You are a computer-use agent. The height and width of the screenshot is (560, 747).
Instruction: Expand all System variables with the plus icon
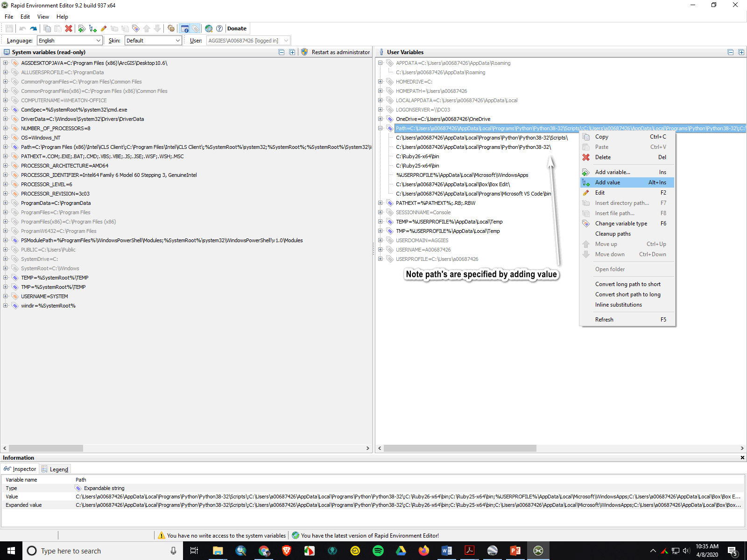[x=292, y=52]
